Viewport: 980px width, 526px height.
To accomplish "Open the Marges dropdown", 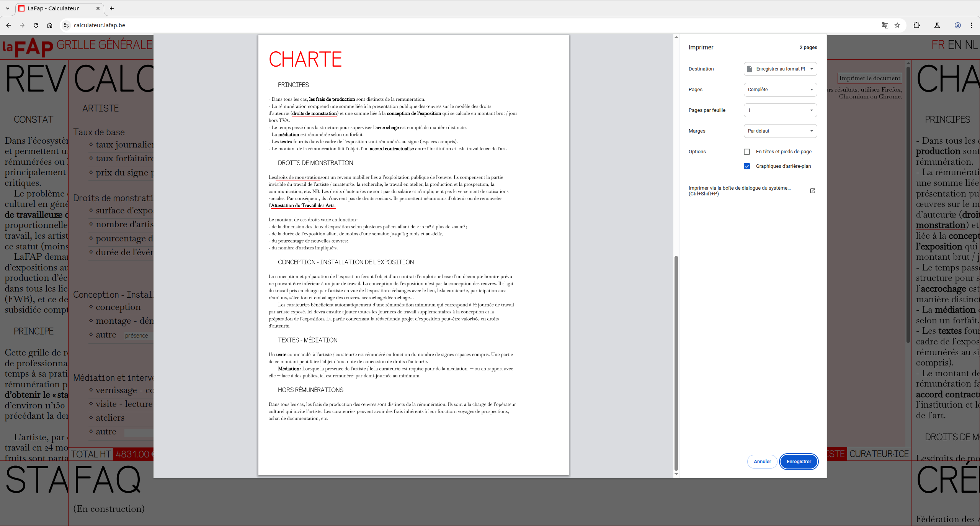I will click(x=780, y=131).
